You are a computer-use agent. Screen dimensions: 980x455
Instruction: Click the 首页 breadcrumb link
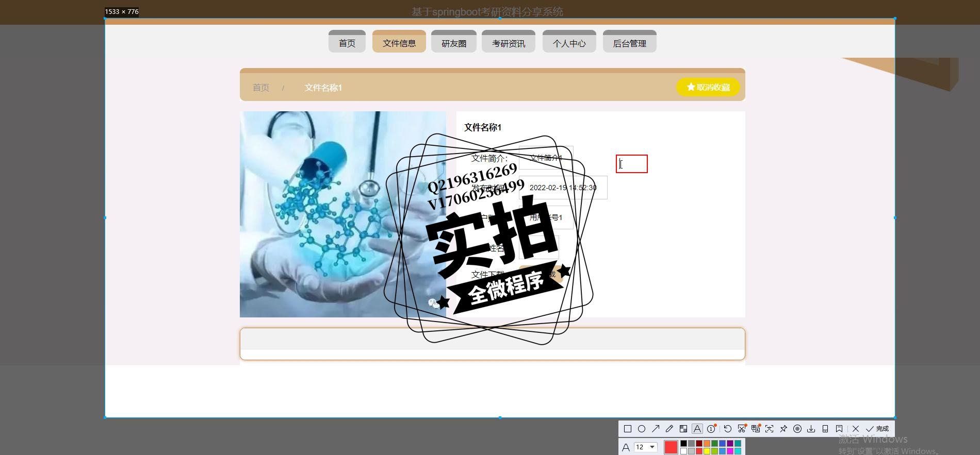tap(261, 88)
